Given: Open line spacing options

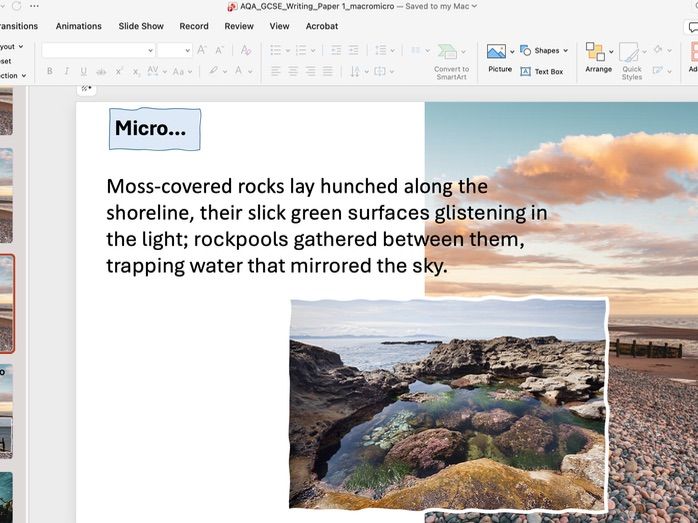Looking at the screenshot, I should click(381, 50).
